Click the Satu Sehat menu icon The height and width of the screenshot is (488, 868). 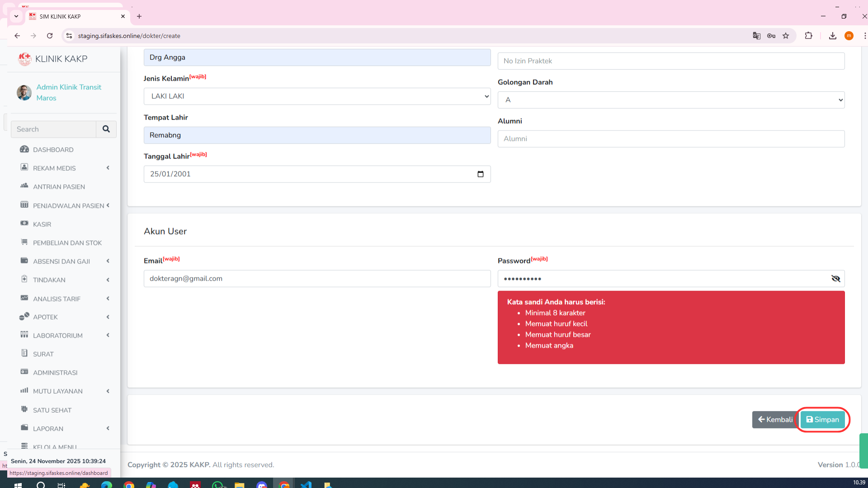tap(24, 409)
